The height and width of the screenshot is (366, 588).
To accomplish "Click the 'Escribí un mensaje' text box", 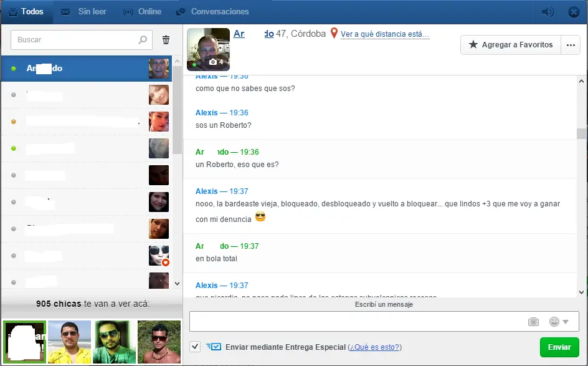I will (x=356, y=321).
